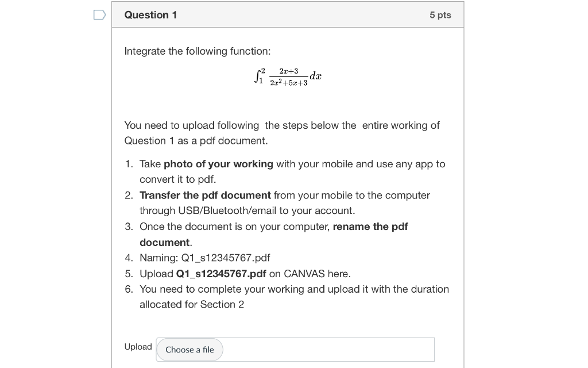This screenshot has height=368, width=588.
Task: Select step 4 naming instruction
Action: pos(205,258)
